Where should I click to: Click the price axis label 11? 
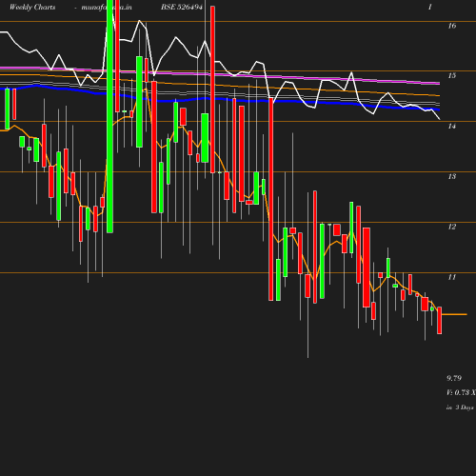(452, 277)
